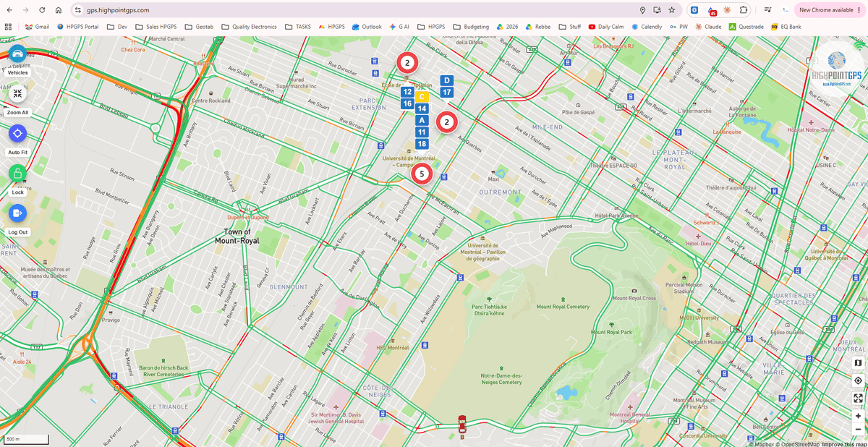This screenshot has height=447, width=868.
Task: Open the Questrade bookmark
Action: pyautogui.click(x=746, y=27)
